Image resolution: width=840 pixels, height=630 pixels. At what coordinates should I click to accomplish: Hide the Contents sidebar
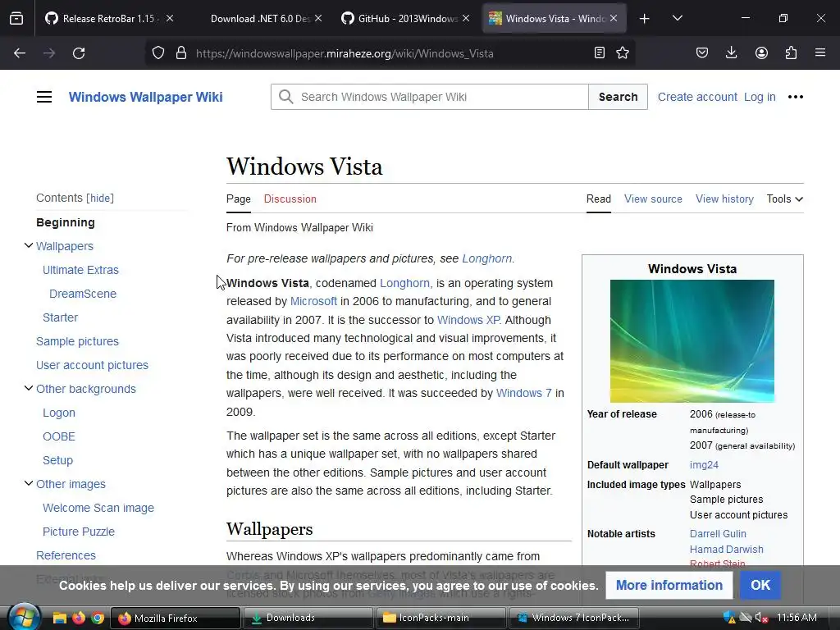point(100,199)
